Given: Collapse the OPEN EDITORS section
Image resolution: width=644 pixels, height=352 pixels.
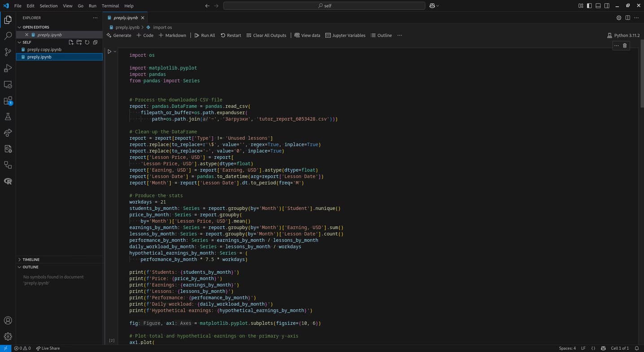Looking at the screenshot, I should tap(20, 27).
